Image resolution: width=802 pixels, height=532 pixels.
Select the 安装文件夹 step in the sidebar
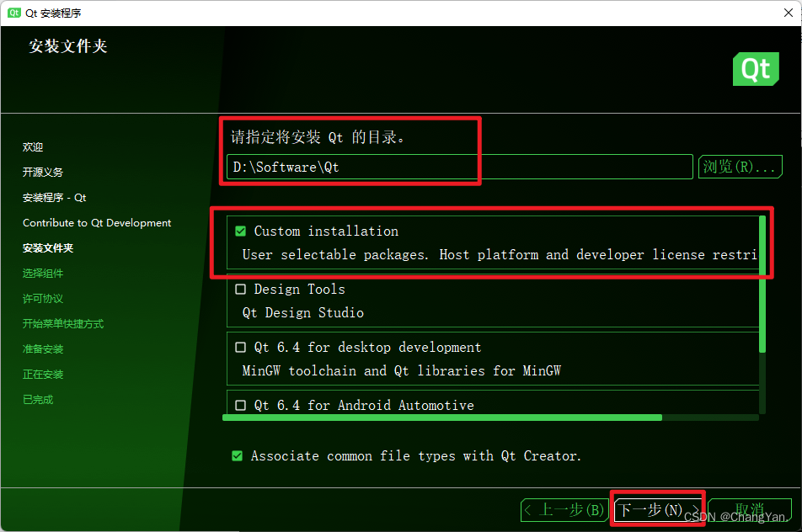[x=48, y=248]
